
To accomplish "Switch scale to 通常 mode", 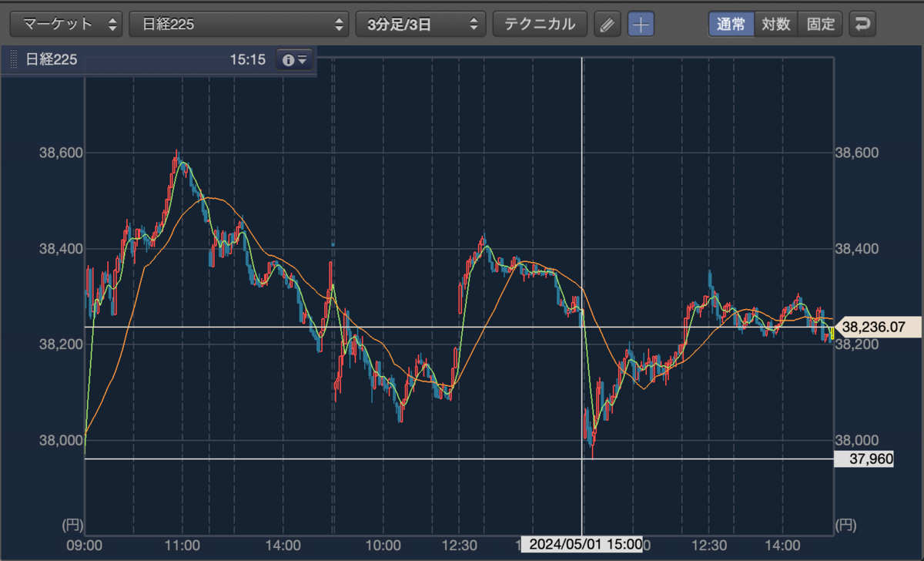I will pos(731,24).
